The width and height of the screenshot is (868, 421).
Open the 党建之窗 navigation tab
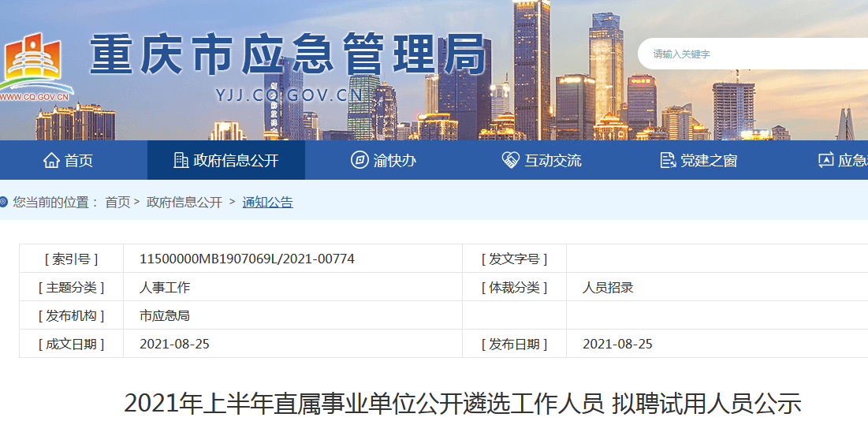click(699, 160)
